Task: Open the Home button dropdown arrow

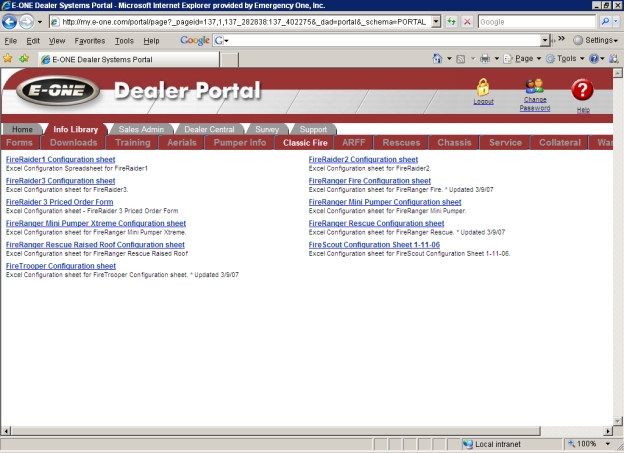Action: tap(449, 59)
